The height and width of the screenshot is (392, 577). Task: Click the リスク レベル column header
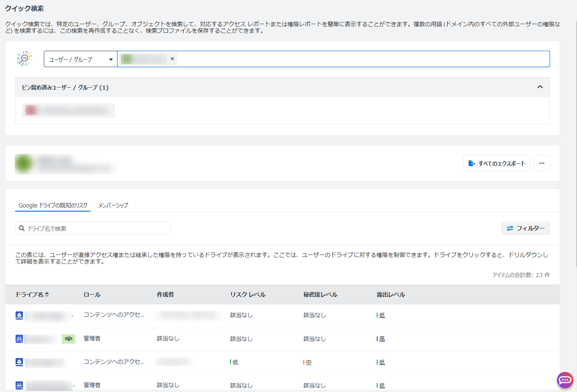(x=248, y=295)
